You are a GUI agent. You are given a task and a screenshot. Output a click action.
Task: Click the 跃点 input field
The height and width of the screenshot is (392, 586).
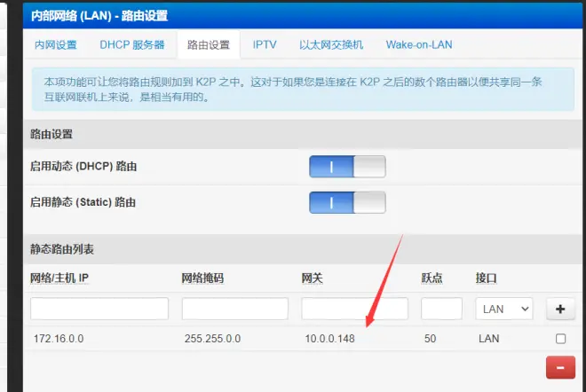(x=441, y=309)
